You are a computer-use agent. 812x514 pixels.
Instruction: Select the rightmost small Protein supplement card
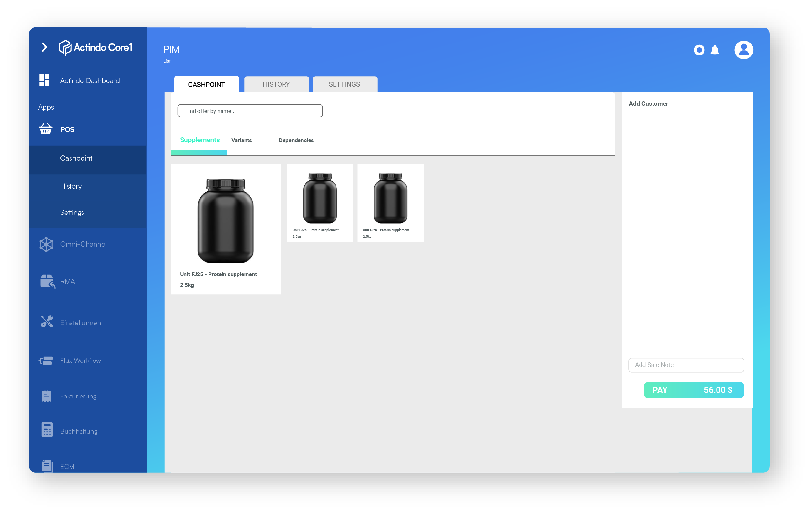[x=390, y=203]
